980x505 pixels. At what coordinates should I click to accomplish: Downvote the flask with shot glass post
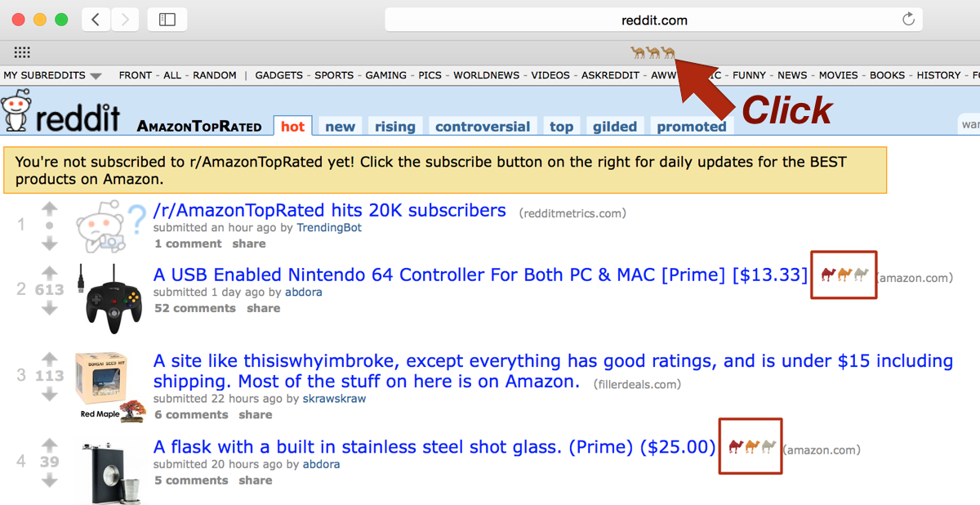tap(50, 480)
